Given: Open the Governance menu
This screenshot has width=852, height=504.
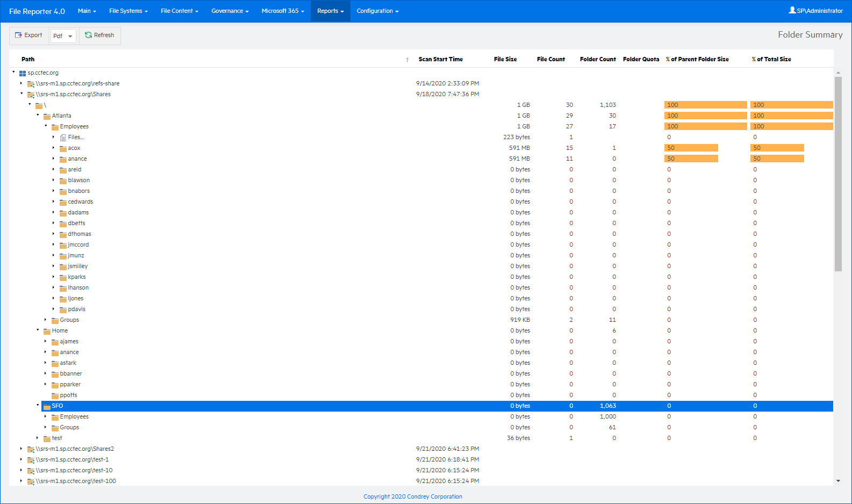Looking at the screenshot, I should 230,11.
